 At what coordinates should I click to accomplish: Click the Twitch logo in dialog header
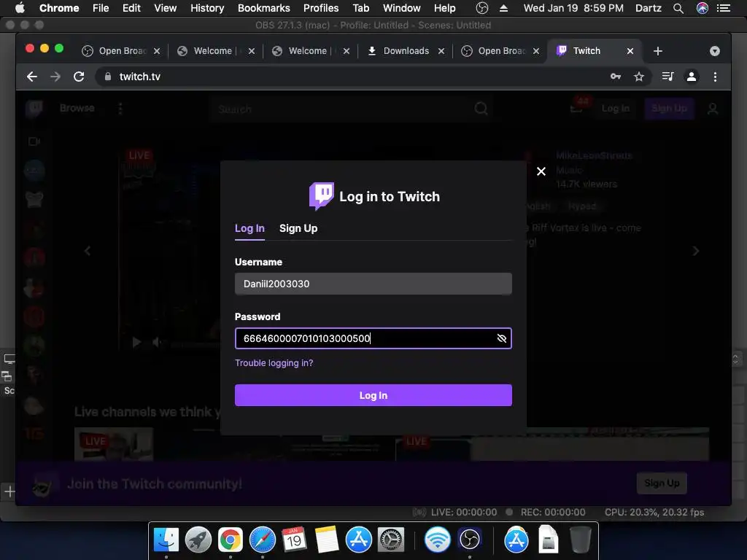[x=322, y=195]
